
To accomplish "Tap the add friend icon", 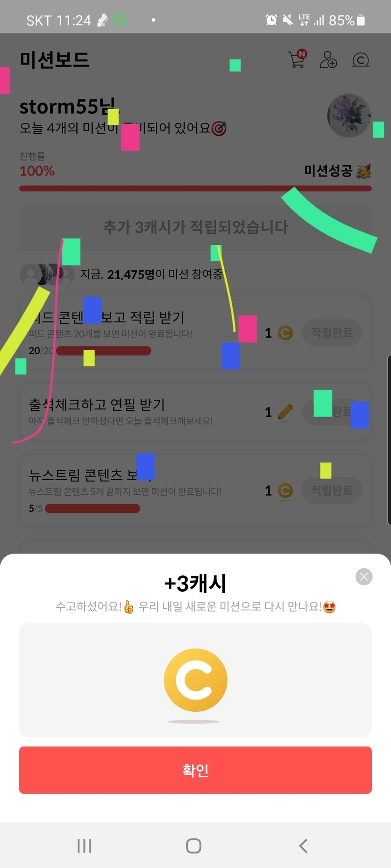I will 328,60.
